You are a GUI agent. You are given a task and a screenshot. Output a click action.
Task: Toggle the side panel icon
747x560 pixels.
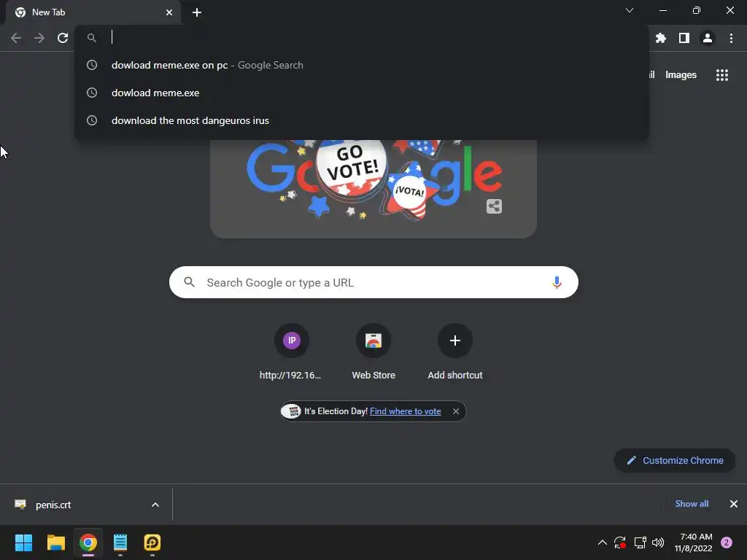(x=684, y=38)
